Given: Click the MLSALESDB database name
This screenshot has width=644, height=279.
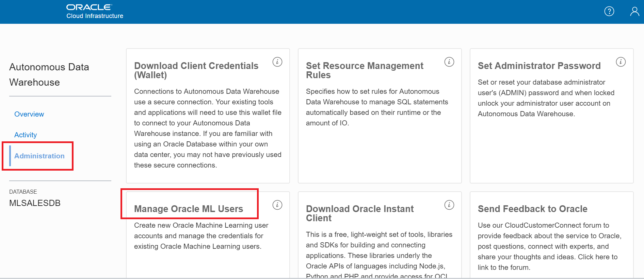Looking at the screenshot, I should (x=35, y=203).
